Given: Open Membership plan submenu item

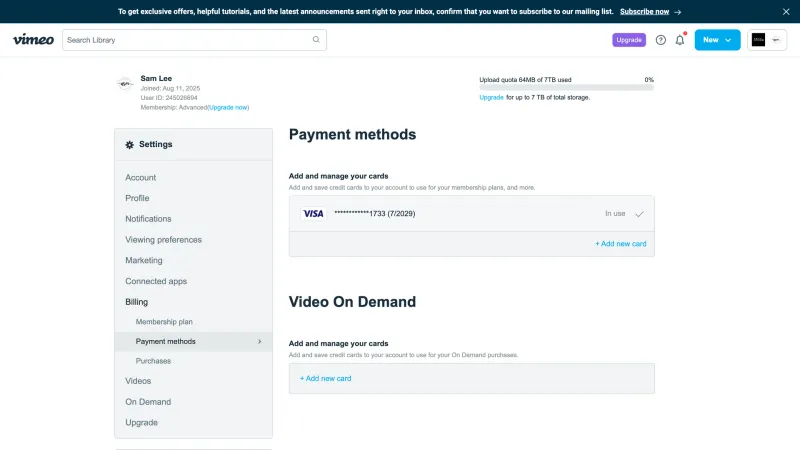Looking at the screenshot, I should coord(164,322).
